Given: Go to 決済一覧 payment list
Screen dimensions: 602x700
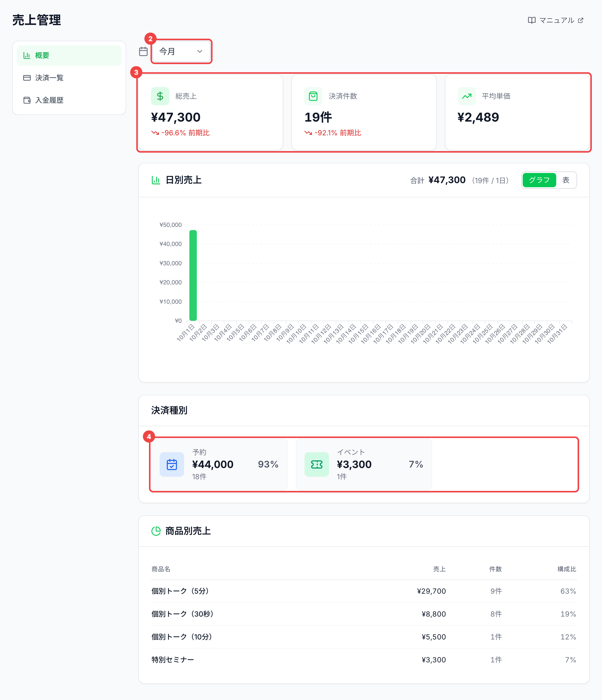Looking at the screenshot, I should click(x=69, y=78).
